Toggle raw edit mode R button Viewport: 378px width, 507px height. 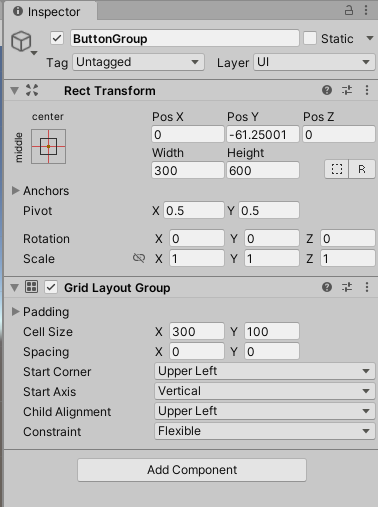pyautogui.click(x=362, y=169)
